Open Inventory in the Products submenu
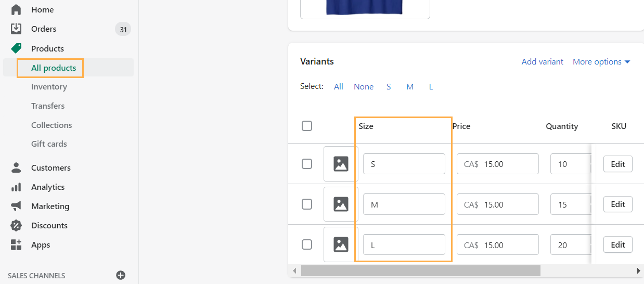This screenshot has height=284, width=644. click(x=49, y=87)
